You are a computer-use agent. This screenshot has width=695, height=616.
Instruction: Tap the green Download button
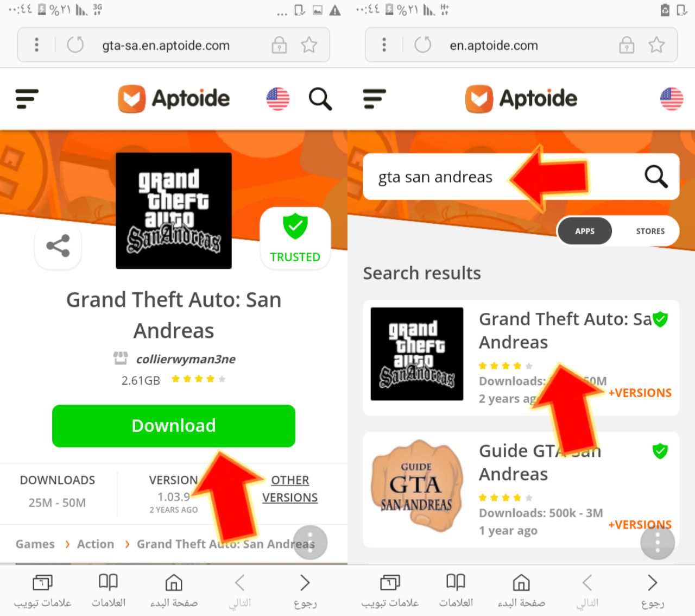click(174, 426)
